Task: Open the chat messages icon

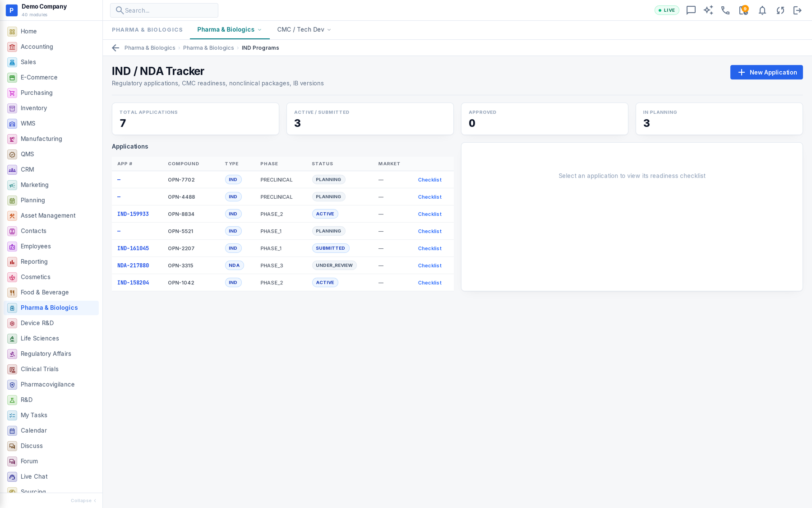Action: point(691,10)
